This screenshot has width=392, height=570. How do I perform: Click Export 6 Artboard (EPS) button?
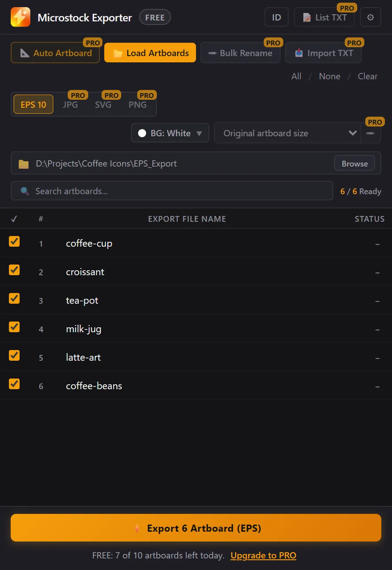click(x=196, y=528)
